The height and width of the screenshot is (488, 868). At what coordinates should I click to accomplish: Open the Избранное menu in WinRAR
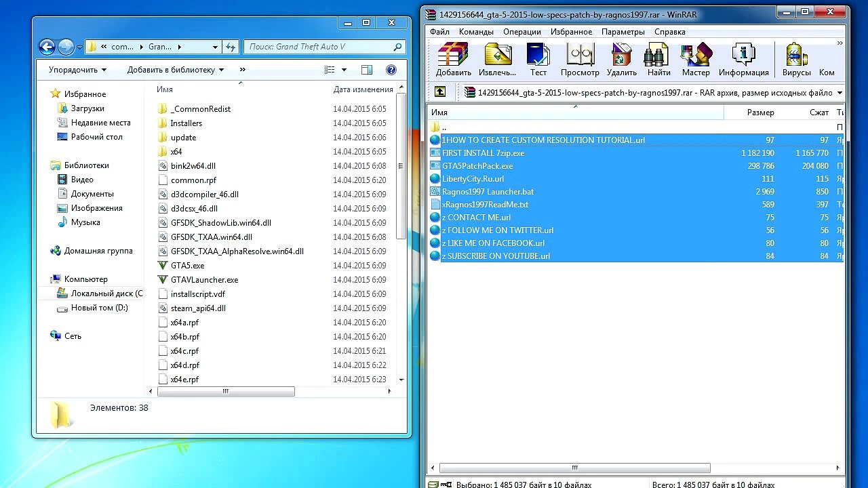(x=571, y=32)
